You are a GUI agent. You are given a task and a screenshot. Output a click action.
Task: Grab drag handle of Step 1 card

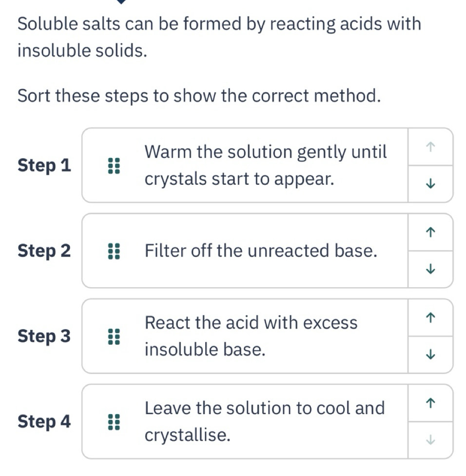(114, 165)
